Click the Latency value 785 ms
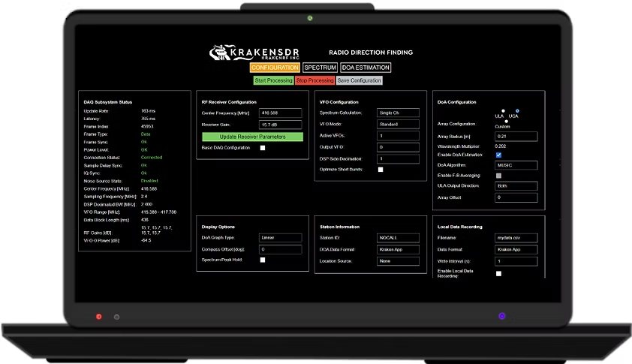Viewport: 632px width, 364px height. [149, 119]
